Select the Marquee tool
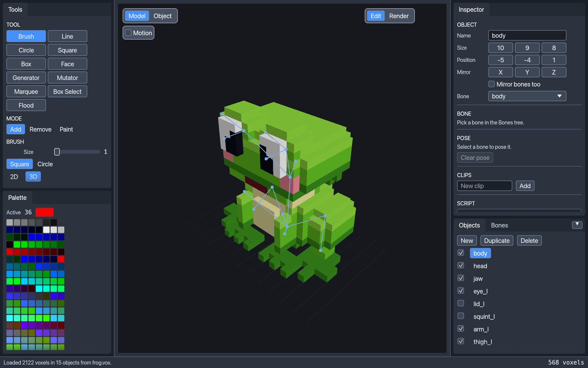Image resolution: width=588 pixels, height=368 pixels. [26, 92]
